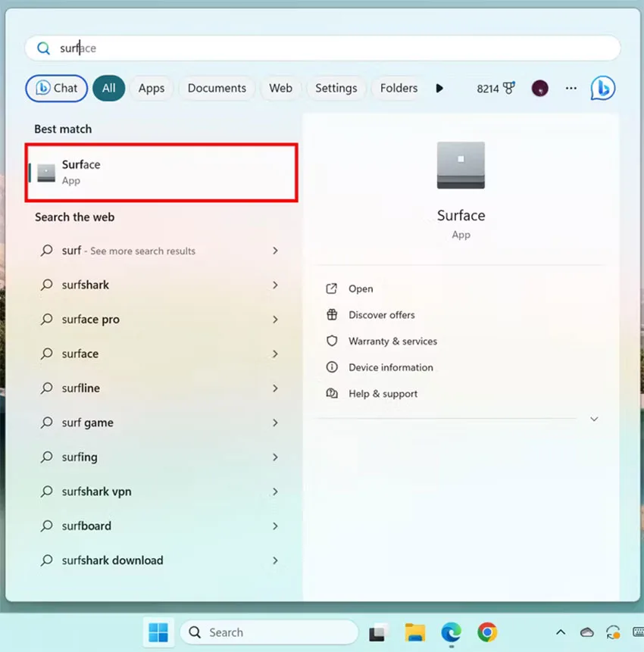644x652 pixels.
Task: Select the 'surfline' web suggestion
Action: 161,388
